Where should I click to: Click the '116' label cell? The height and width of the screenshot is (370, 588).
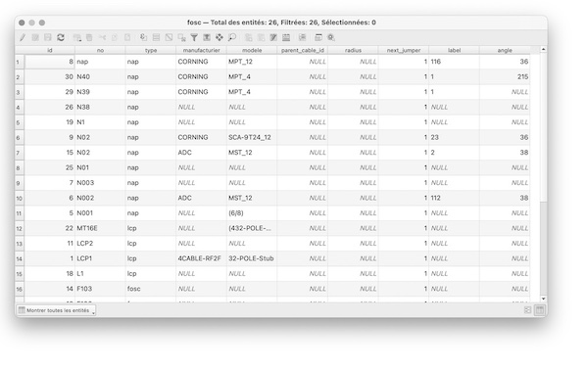tap(454, 62)
